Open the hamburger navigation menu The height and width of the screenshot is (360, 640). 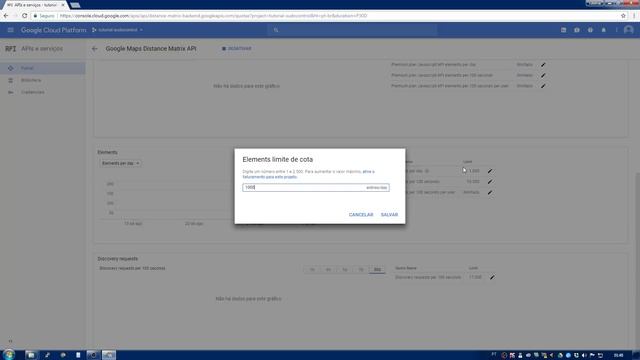pyautogui.click(x=11, y=30)
